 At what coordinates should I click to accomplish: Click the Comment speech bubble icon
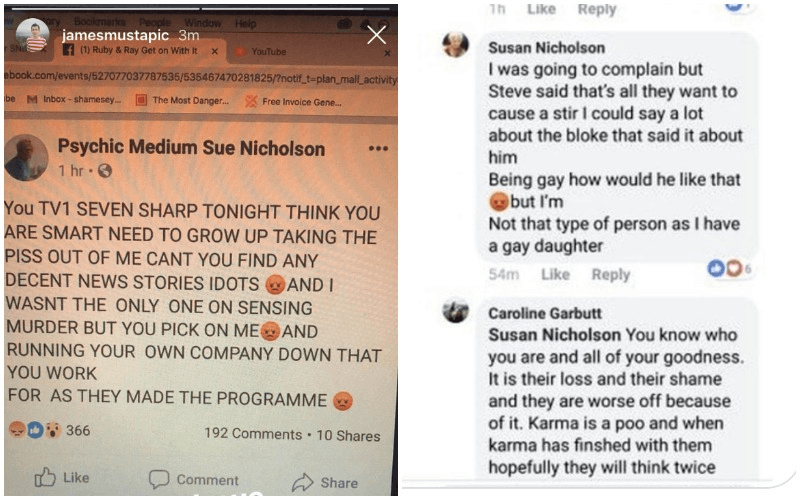coord(159,480)
